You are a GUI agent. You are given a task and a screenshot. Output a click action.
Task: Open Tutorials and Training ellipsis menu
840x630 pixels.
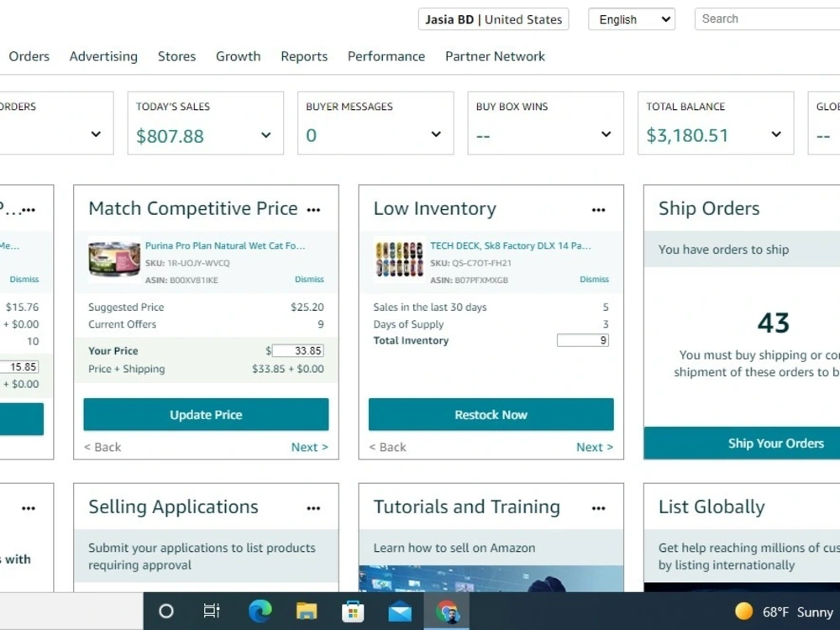pos(598,508)
